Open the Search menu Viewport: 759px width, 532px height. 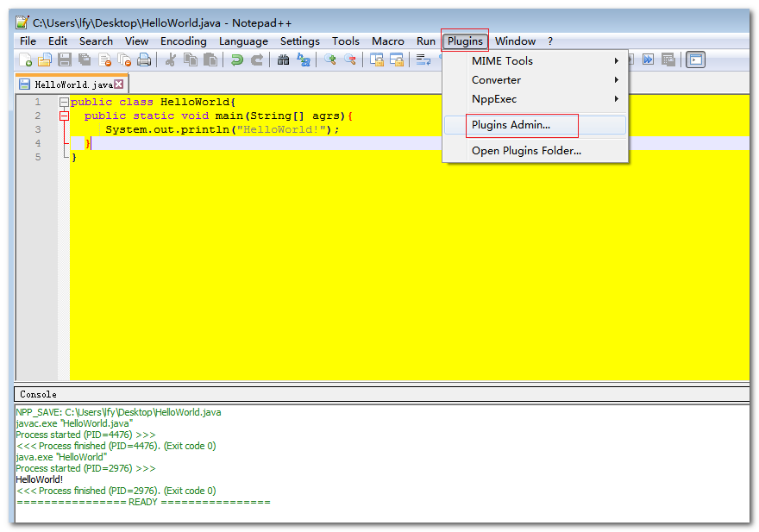96,41
